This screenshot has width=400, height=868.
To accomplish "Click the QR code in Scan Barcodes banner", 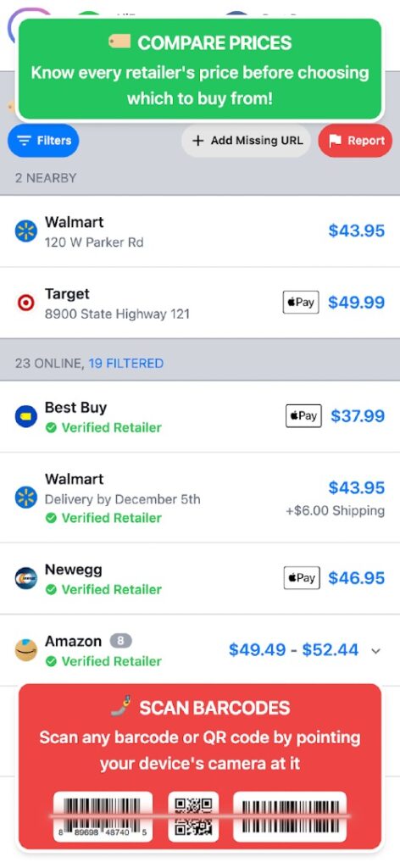I will [193, 816].
